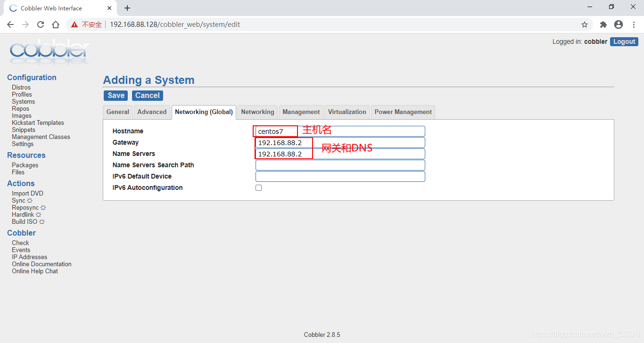This screenshot has width=644, height=343.
Task: Go forward with the browser forward arrow
Action: 25,24
